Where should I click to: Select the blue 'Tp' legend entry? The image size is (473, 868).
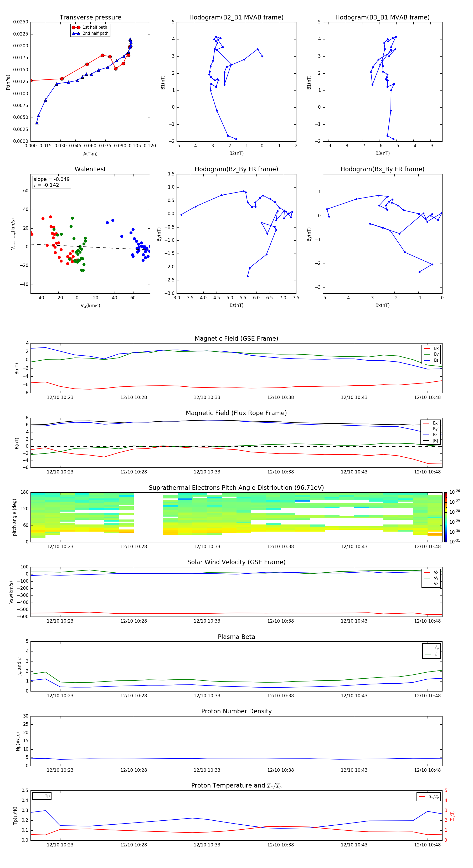(x=42, y=796)
